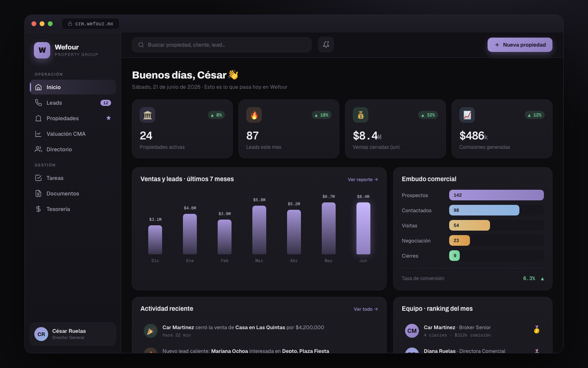Open Propiedades in the sidebar
Viewport: 588px width, 368px height.
[x=73, y=118]
